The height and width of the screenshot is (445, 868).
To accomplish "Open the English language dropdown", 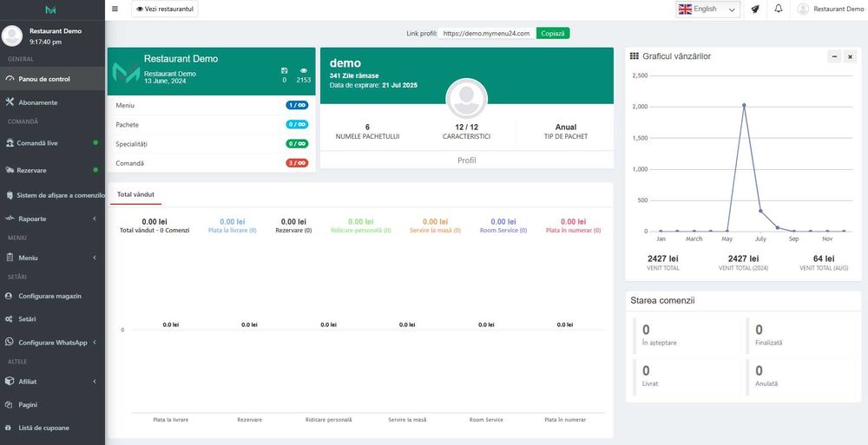I will click(708, 9).
